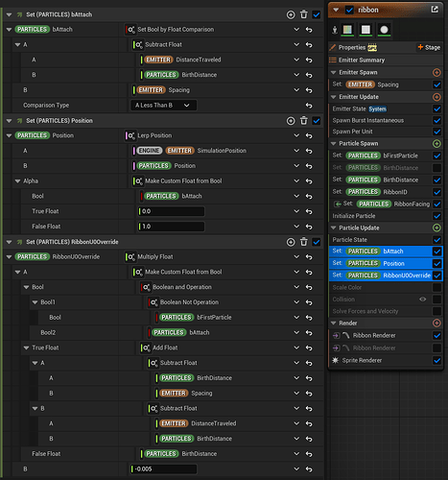Collapse the Alpha input tree row
Viewport: 448px width, 480px height.
[x=17, y=181]
